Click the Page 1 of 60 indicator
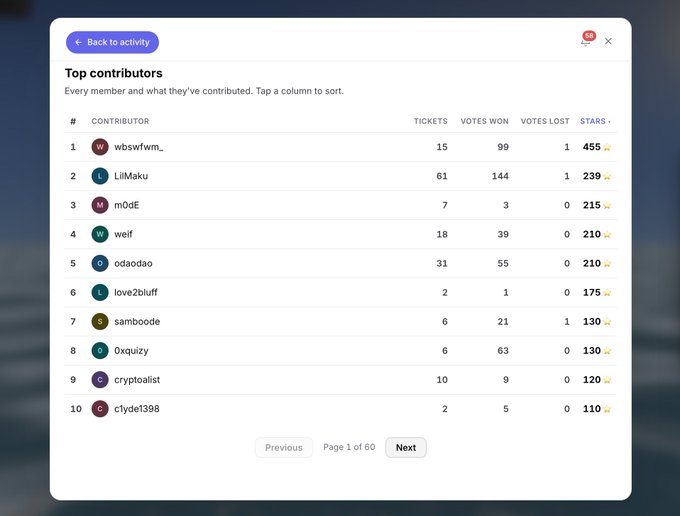 [349, 447]
